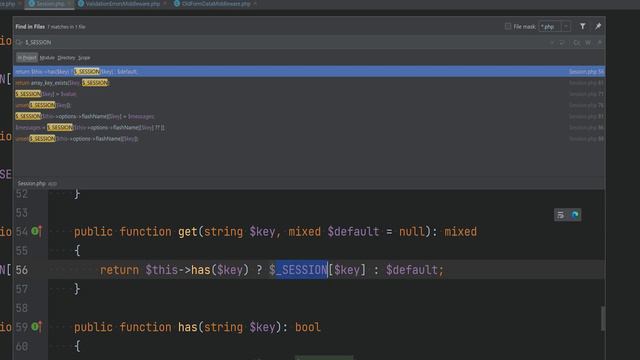This screenshot has height=360, width=640.
Task: Close the OldFormDataMiddleware.php tab
Action: point(255,4)
